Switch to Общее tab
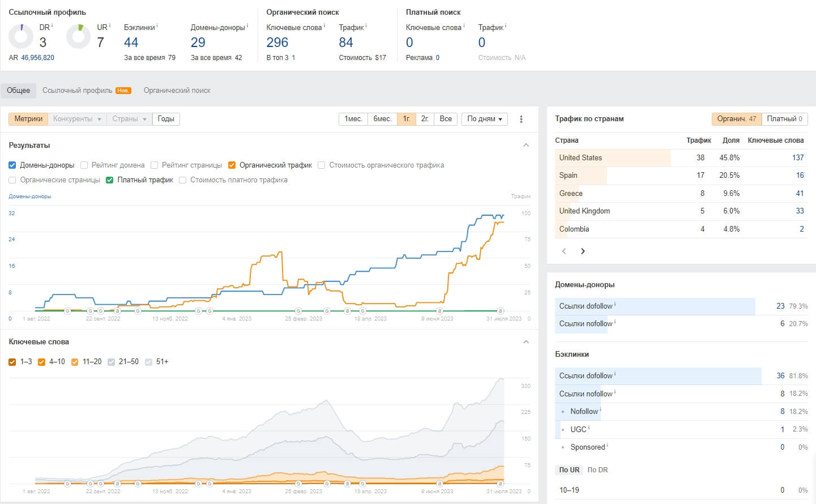 pyautogui.click(x=18, y=91)
